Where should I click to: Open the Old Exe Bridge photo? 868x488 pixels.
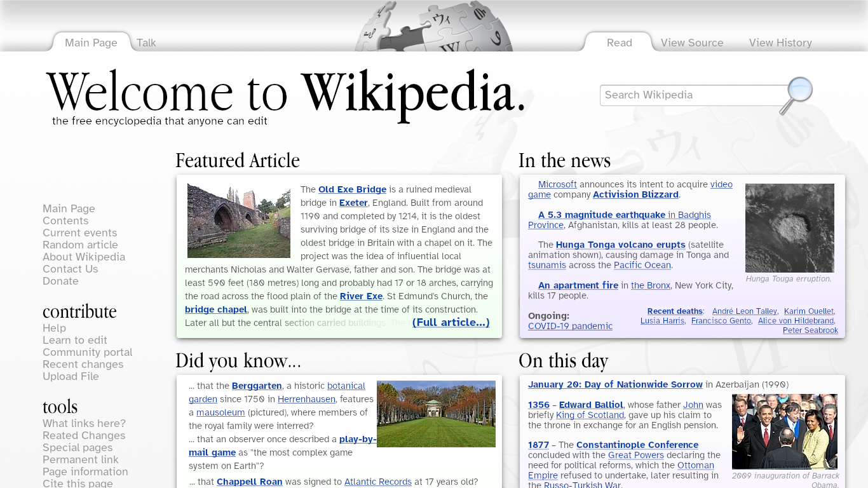click(238, 220)
